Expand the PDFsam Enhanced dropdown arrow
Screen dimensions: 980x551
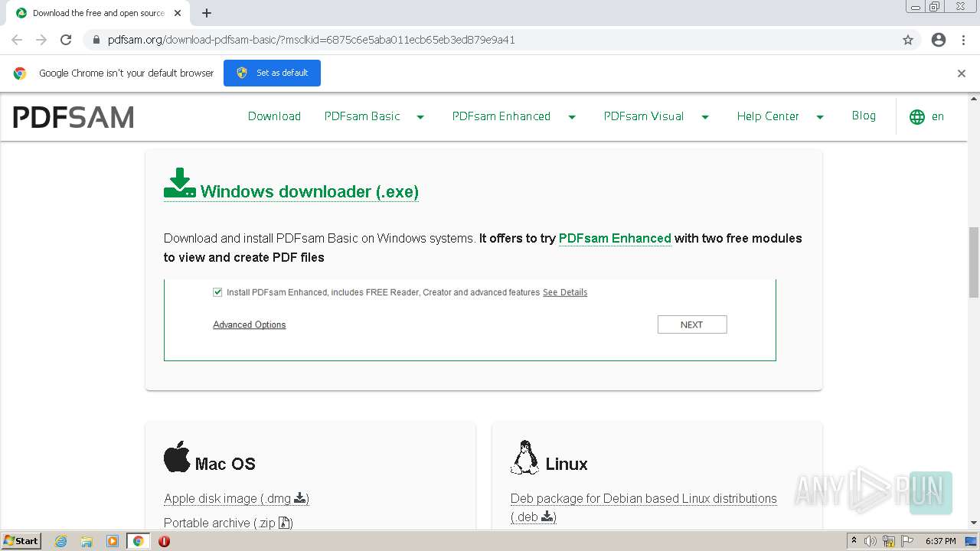point(572,117)
